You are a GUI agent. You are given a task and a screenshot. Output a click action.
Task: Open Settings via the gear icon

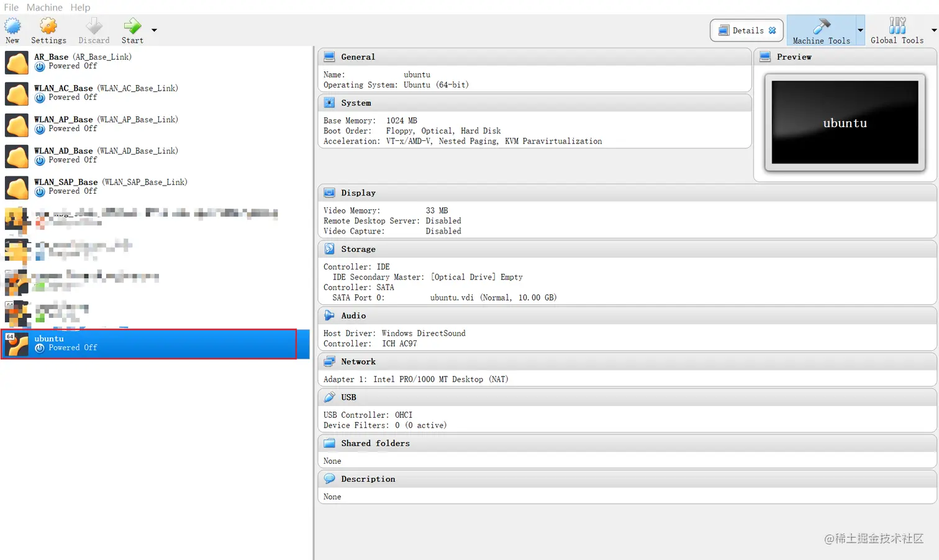click(x=48, y=26)
